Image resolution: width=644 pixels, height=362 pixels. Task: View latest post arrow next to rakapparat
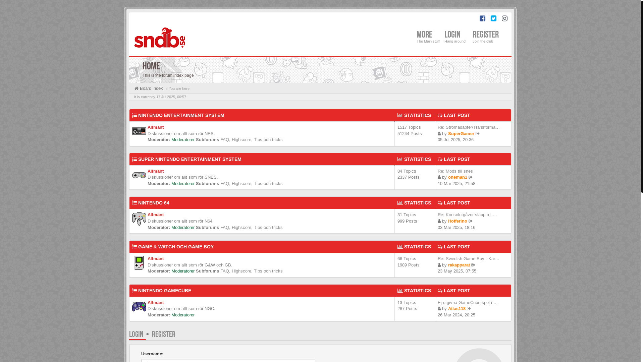(473, 265)
